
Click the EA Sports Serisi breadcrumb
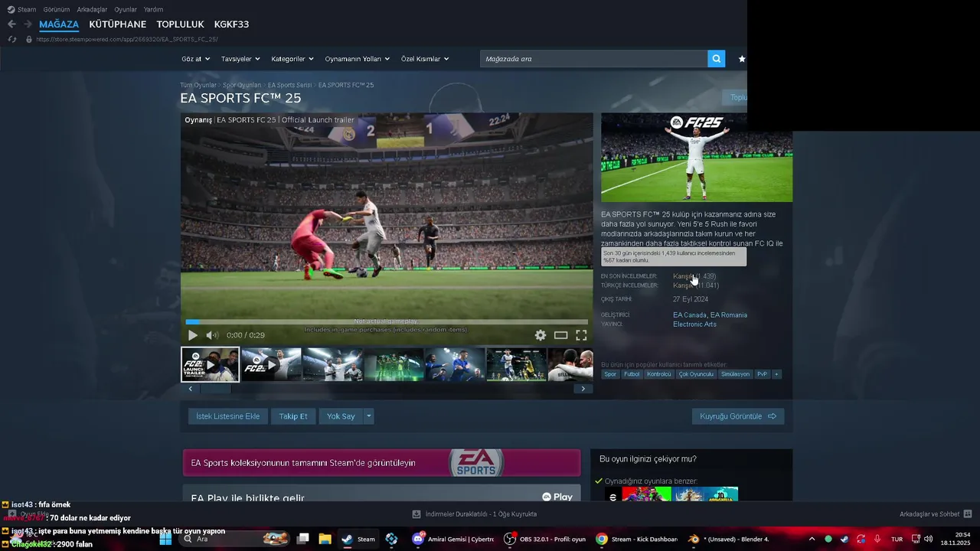[x=289, y=85]
